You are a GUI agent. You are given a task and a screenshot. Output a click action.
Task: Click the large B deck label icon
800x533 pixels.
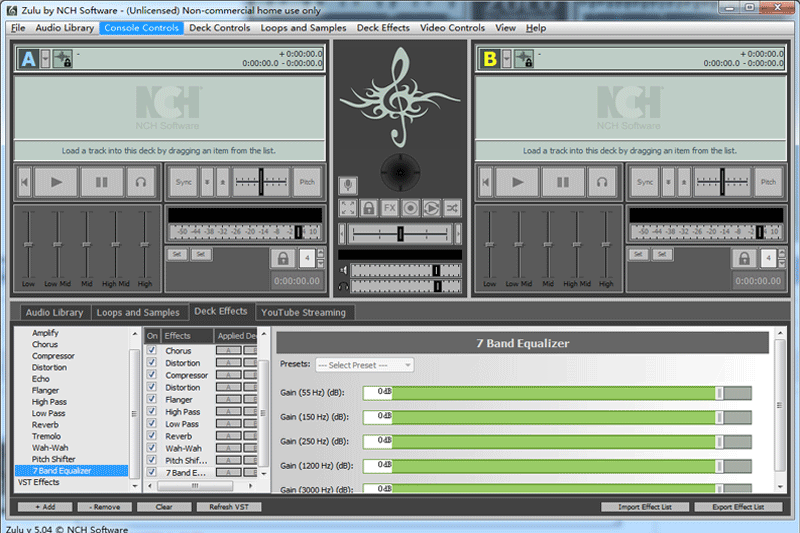(x=490, y=59)
